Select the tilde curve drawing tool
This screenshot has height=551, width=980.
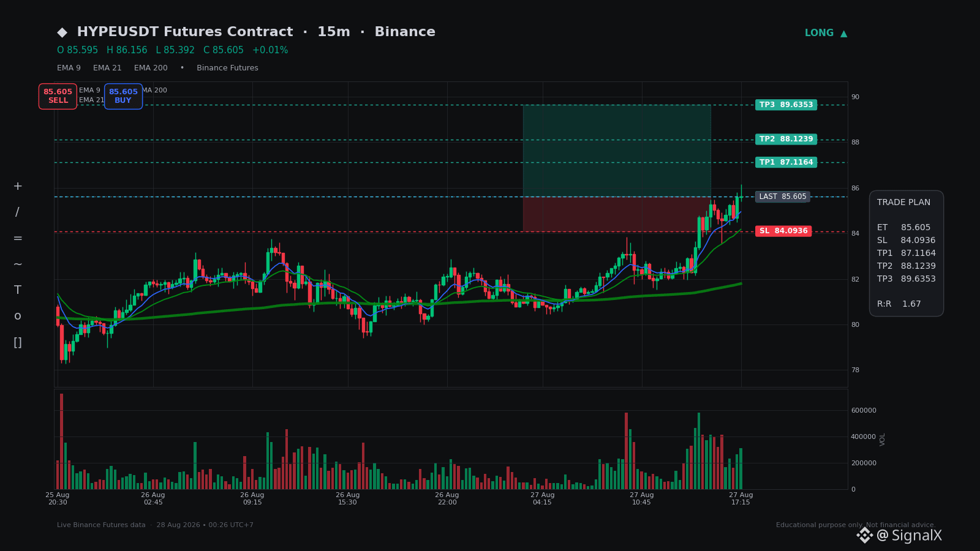tap(18, 264)
